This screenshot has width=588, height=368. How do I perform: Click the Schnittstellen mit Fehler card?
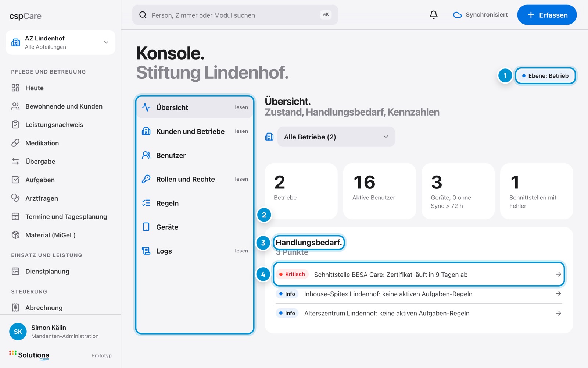537,191
